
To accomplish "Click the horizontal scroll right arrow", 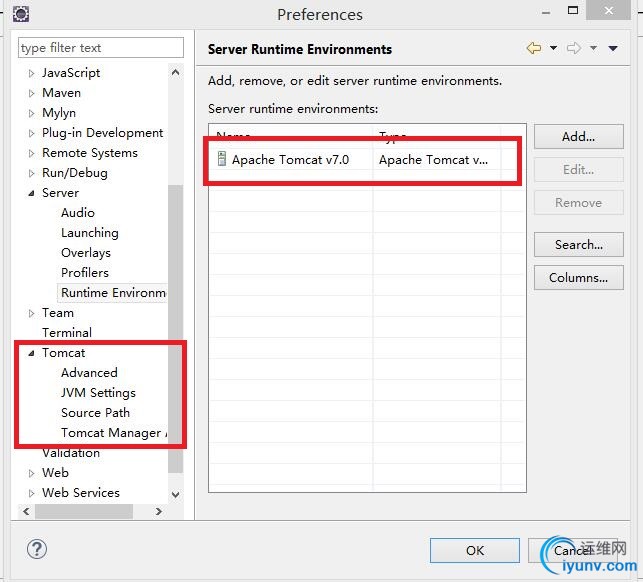I will (159, 511).
